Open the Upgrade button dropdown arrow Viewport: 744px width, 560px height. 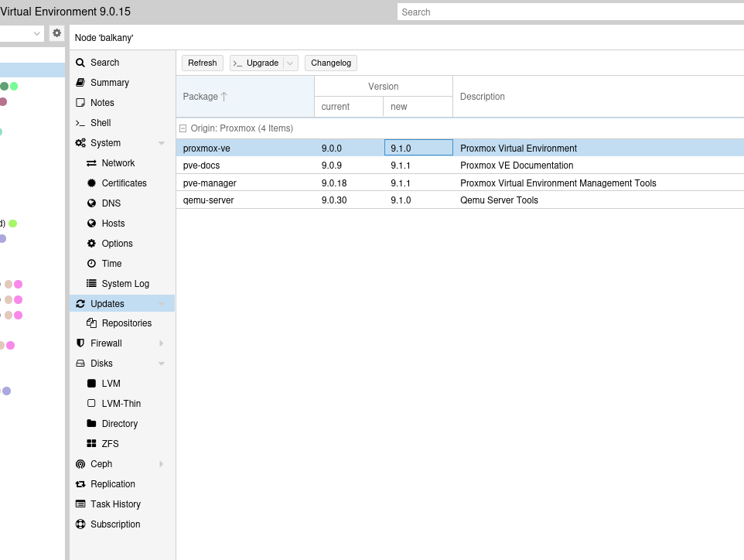pyautogui.click(x=291, y=63)
